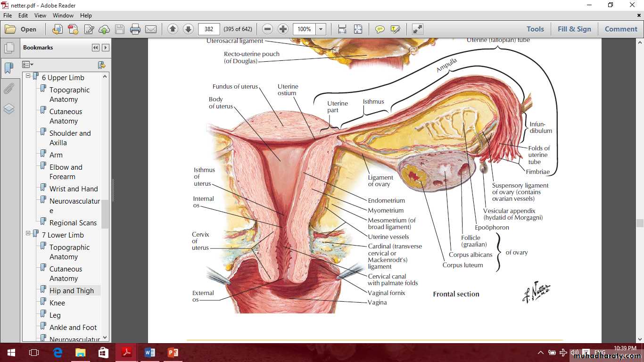Viewport: 644px width, 362px height.
Task: Open Page Thumbnails panel icon
Action: (9, 48)
